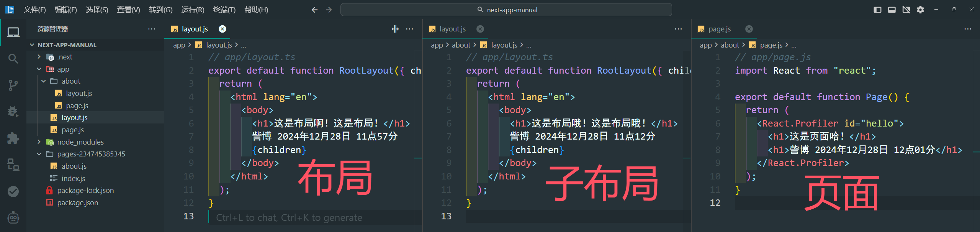Expand the .next folder
This screenshot has width=980, height=232.
95,57
